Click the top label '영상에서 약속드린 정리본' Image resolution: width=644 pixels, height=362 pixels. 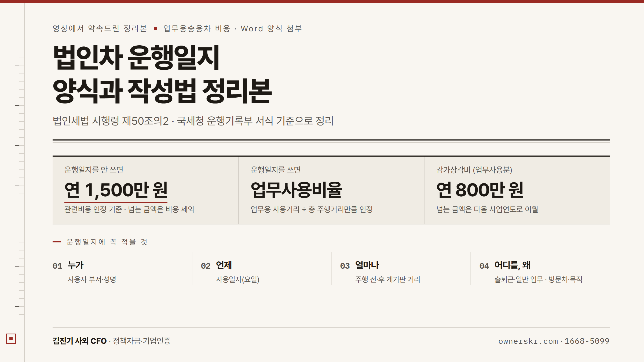(x=100, y=28)
